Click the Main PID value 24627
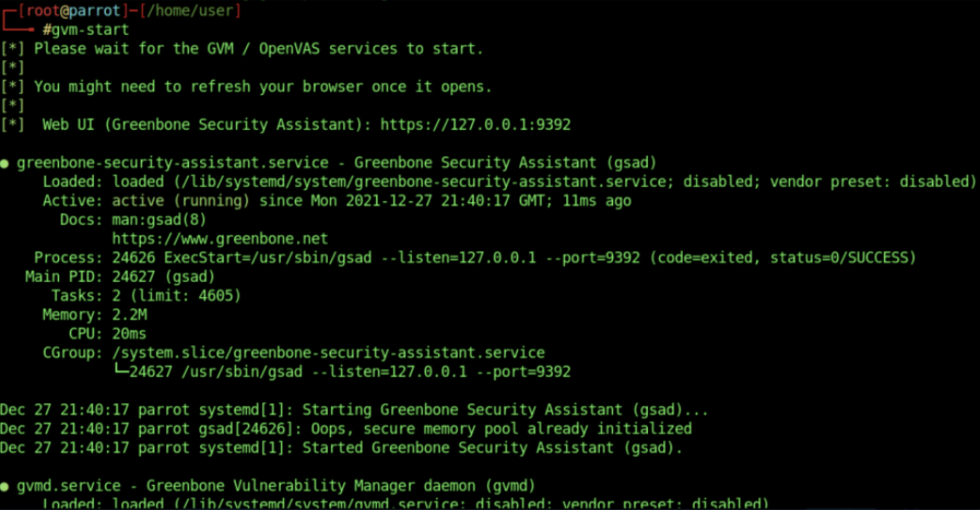The width and height of the screenshot is (980, 510). pos(133,277)
